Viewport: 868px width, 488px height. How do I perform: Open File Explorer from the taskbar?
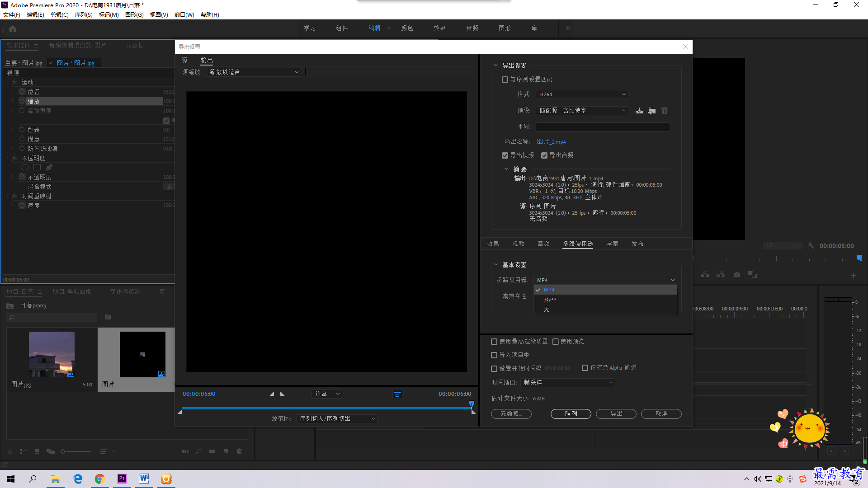55,479
